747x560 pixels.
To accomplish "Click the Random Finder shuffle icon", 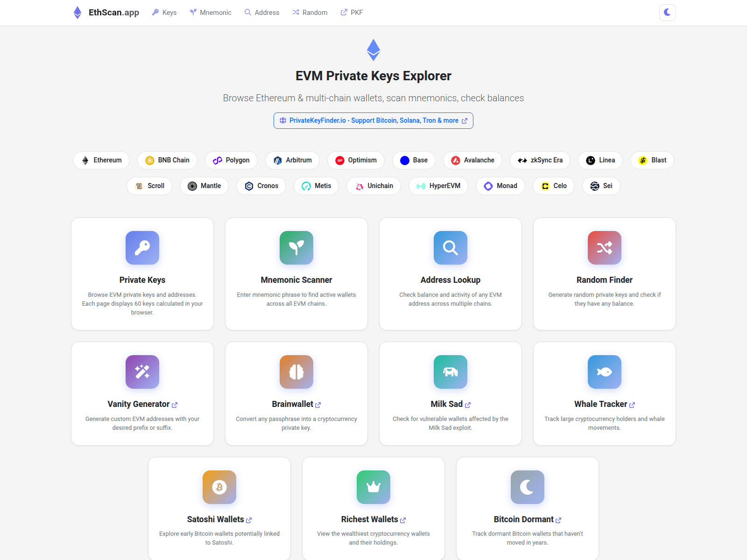I will pyautogui.click(x=604, y=248).
